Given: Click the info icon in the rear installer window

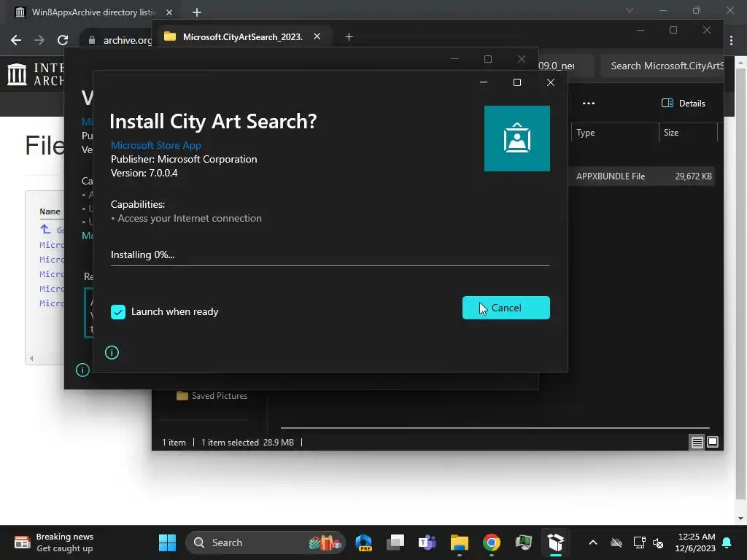Looking at the screenshot, I should pyautogui.click(x=82, y=370).
